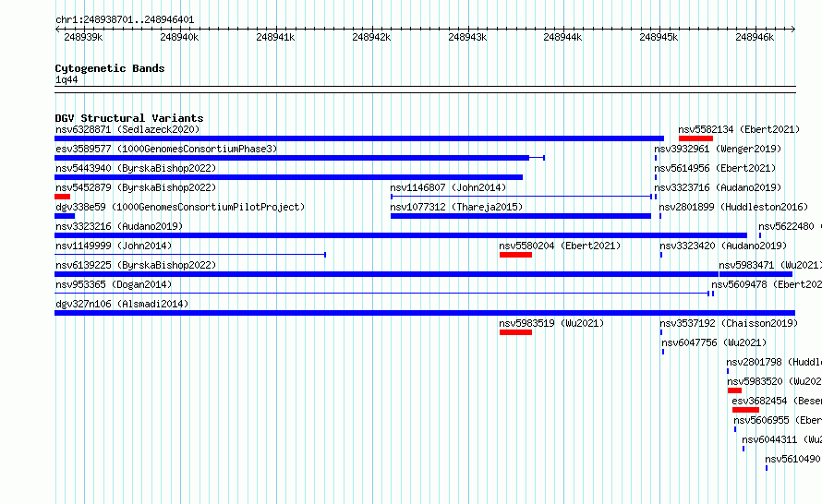822x504 pixels.
Task: Open the dgv327n106 (Alsmadi2014) label
Action: 122,304
